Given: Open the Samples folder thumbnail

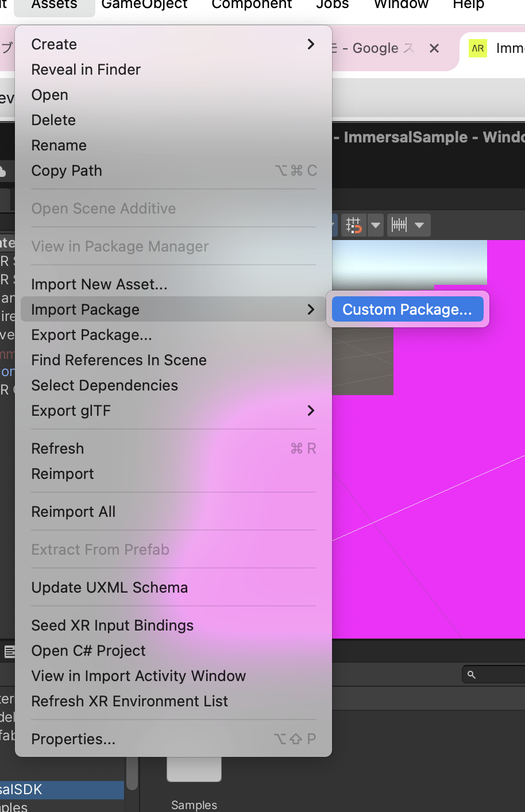Looking at the screenshot, I should tap(194, 770).
